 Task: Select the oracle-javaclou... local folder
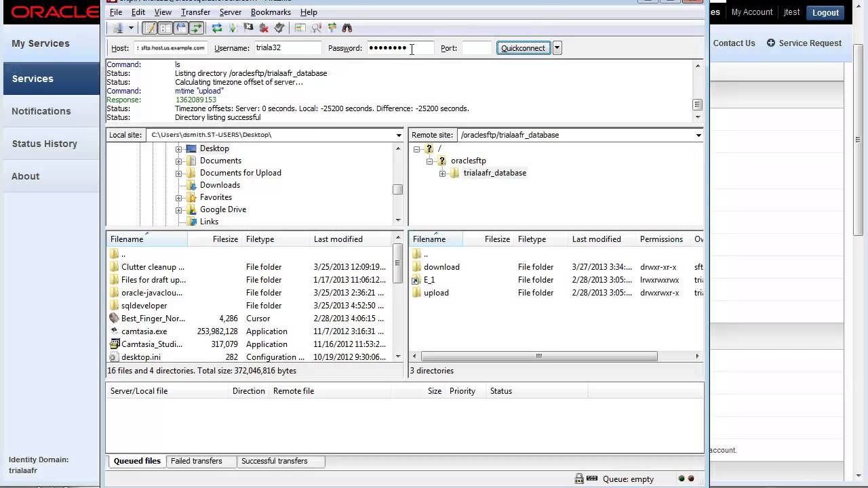pos(152,293)
